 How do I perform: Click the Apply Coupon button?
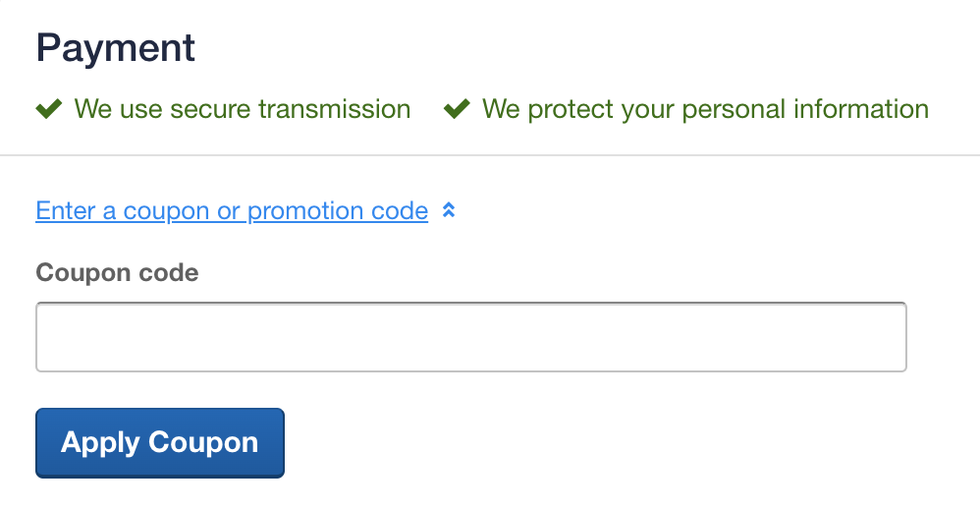click(x=160, y=443)
